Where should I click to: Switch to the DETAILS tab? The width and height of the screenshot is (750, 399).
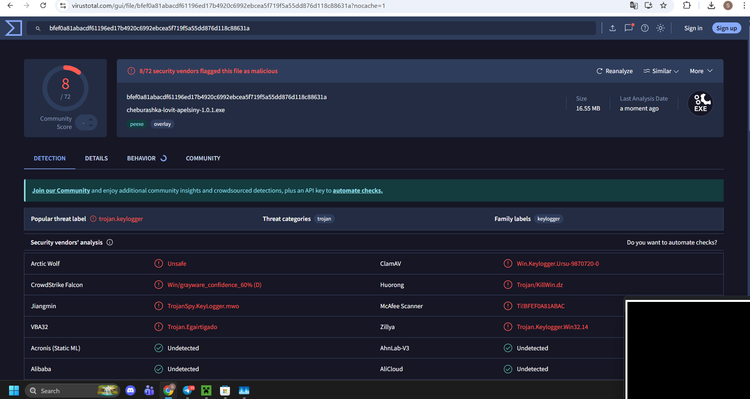click(x=96, y=158)
